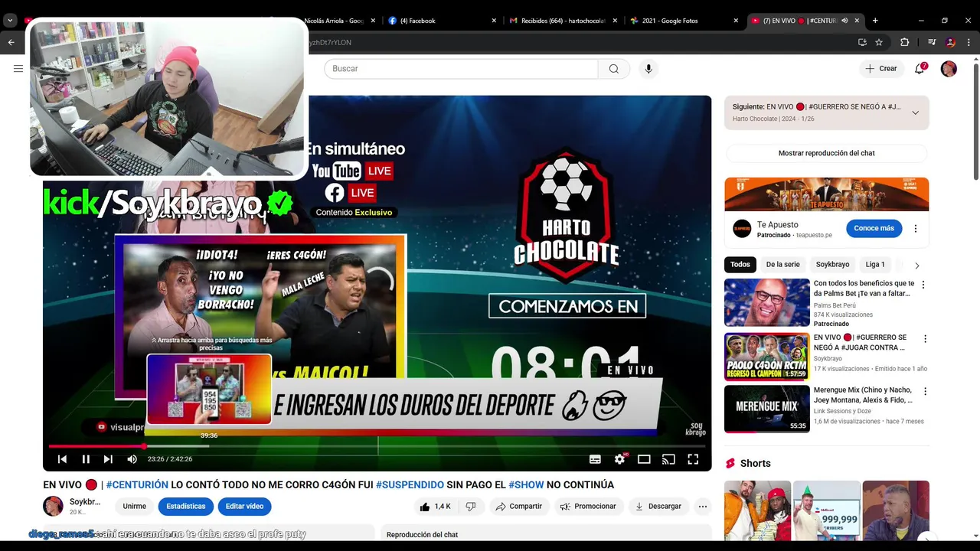Skip to the previous video
The width and height of the screenshot is (980, 551).
click(x=63, y=459)
